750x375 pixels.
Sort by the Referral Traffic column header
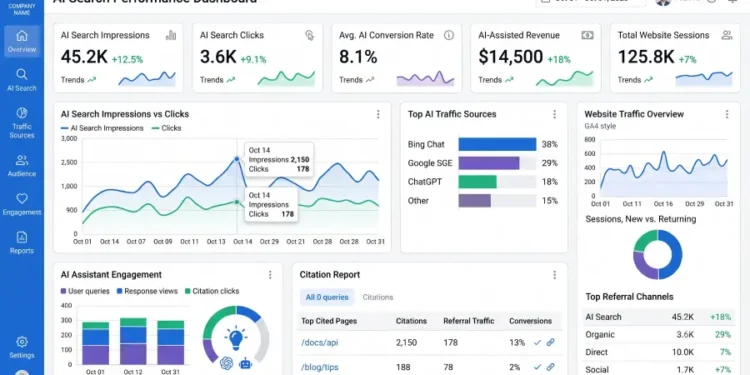(x=469, y=321)
